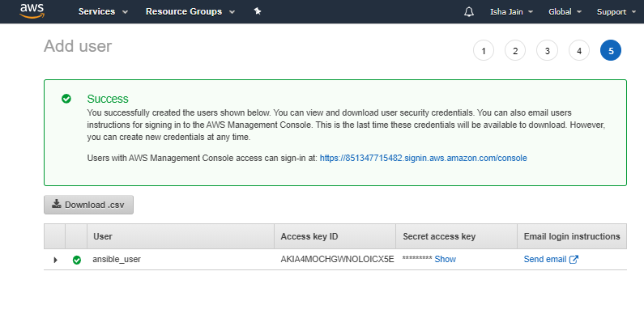The width and height of the screenshot is (644, 318).
Task: Open the console sign-in URL link
Action: [424, 158]
